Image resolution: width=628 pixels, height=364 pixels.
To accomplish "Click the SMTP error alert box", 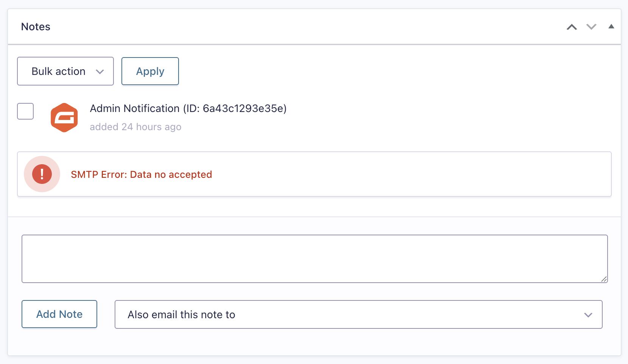I will pyautogui.click(x=314, y=174).
